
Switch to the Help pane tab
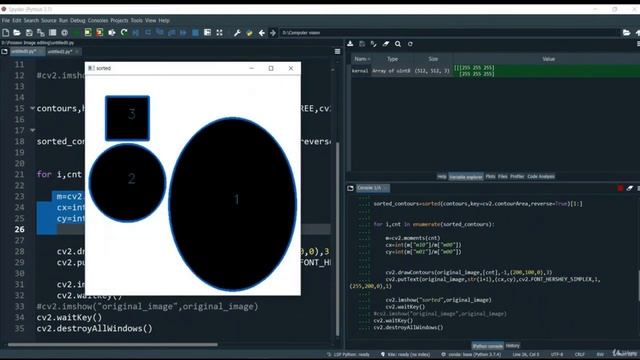coord(442,177)
